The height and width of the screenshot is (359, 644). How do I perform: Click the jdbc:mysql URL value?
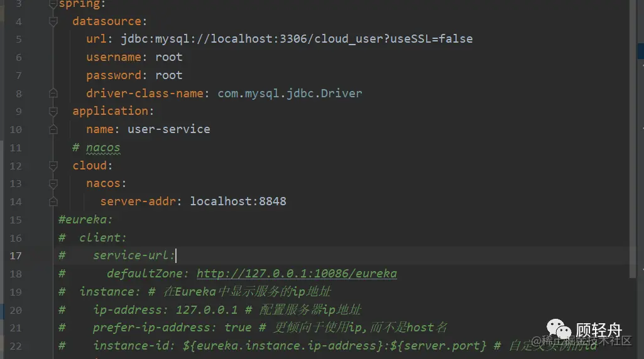tap(297, 39)
